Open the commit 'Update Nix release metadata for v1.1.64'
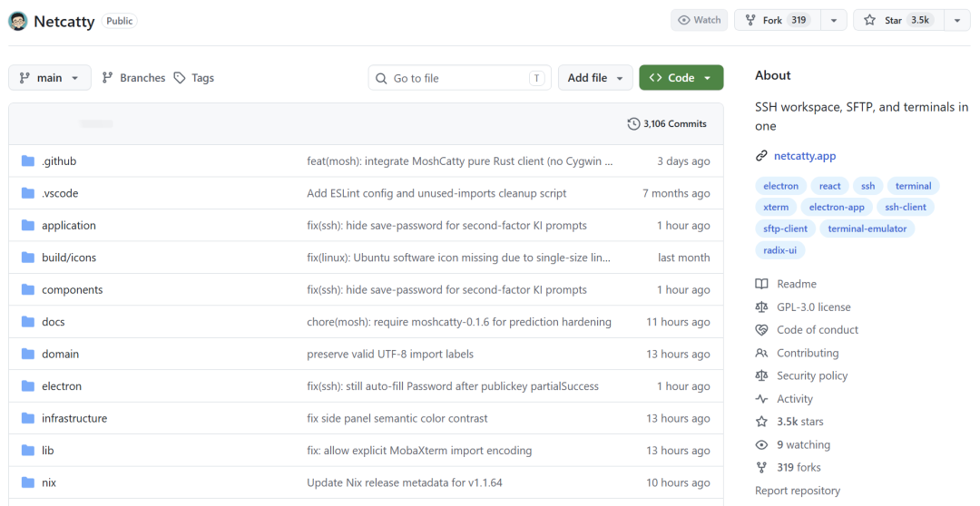 [405, 483]
